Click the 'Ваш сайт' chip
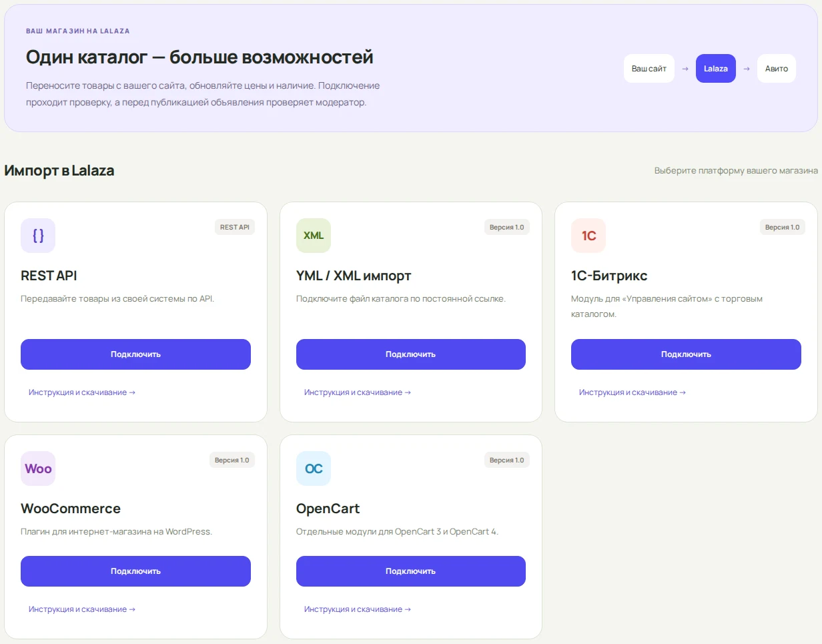The height and width of the screenshot is (644, 822). click(649, 69)
